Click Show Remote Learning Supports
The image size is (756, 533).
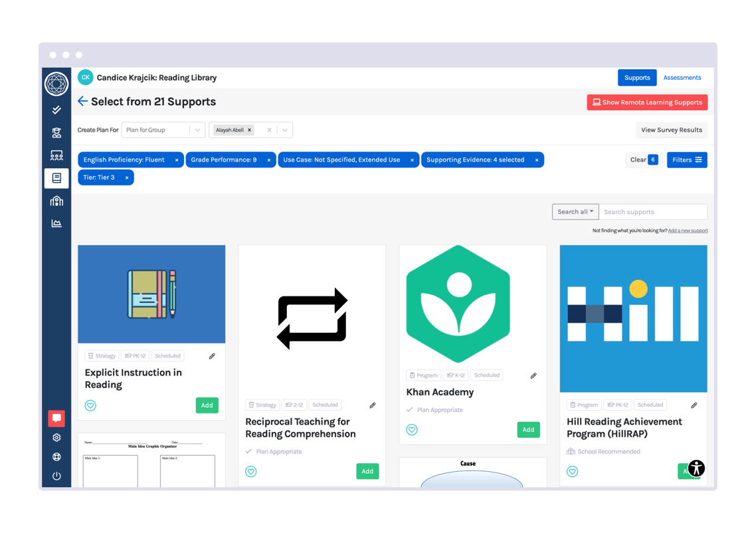pos(647,102)
